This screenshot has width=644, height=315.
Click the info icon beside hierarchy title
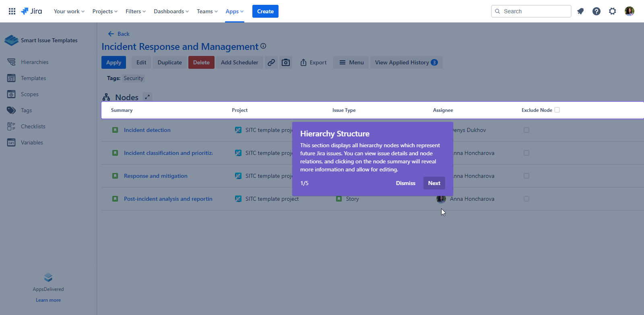[x=263, y=46]
